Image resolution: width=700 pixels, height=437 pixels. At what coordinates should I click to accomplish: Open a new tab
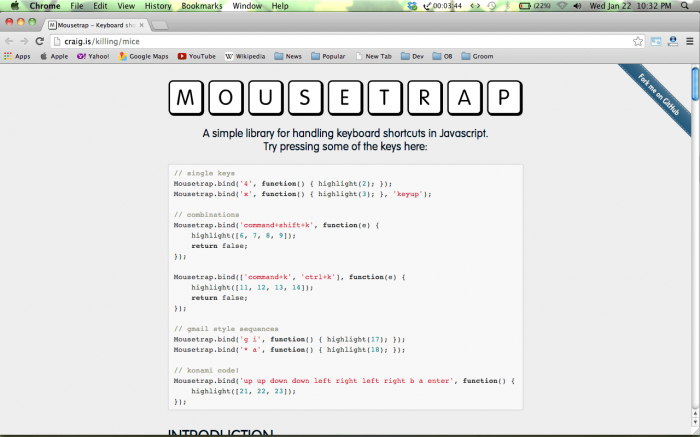[x=160, y=25]
